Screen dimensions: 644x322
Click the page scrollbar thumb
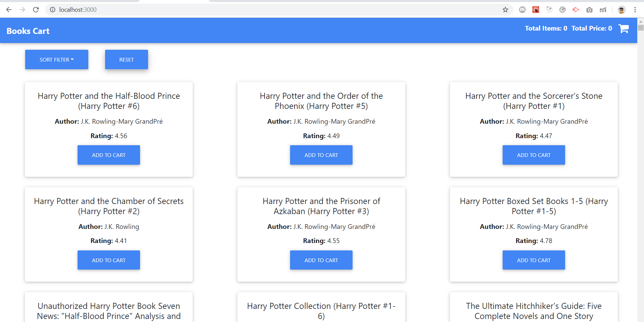click(641, 28)
